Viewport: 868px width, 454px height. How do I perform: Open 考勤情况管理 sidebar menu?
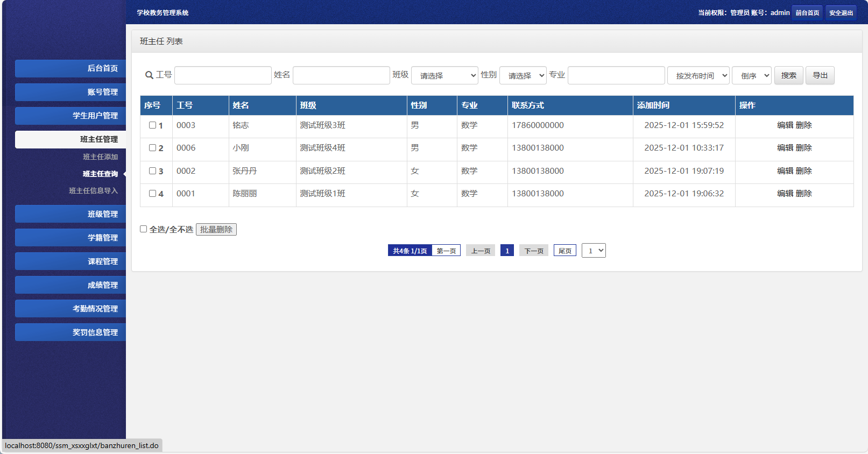tap(70, 309)
